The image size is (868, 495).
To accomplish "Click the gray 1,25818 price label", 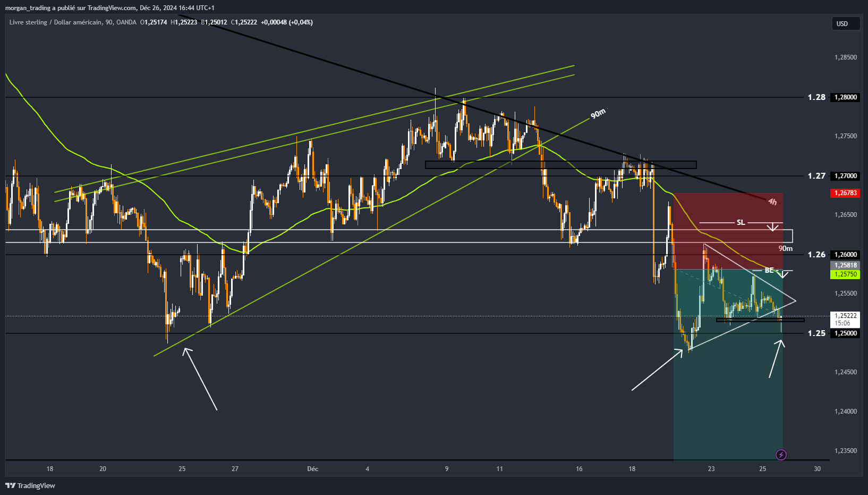I will 845,265.
